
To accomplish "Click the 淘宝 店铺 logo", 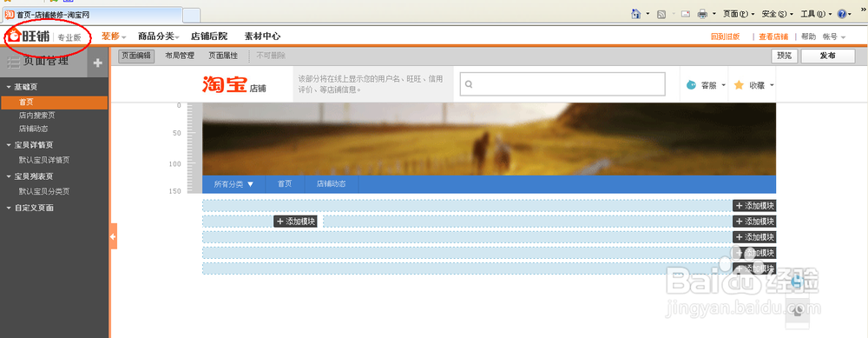I will [x=234, y=84].
